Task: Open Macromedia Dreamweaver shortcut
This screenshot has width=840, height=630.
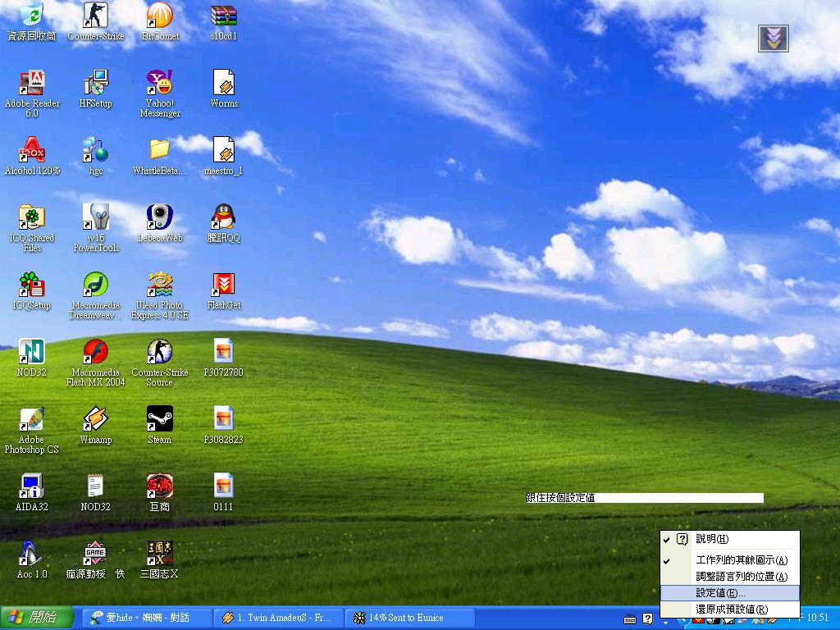Action: [x=96, y=295]
